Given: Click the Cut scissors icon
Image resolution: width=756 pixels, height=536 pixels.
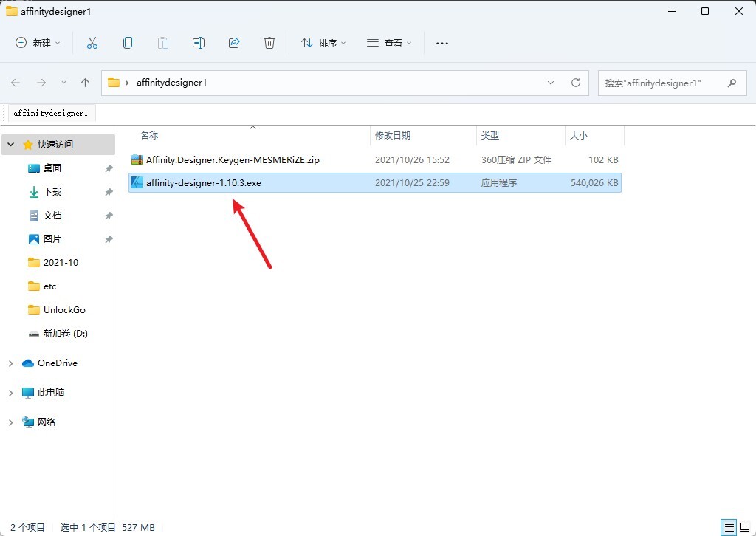Looking at the screenshot, I should tap(92, 43).
